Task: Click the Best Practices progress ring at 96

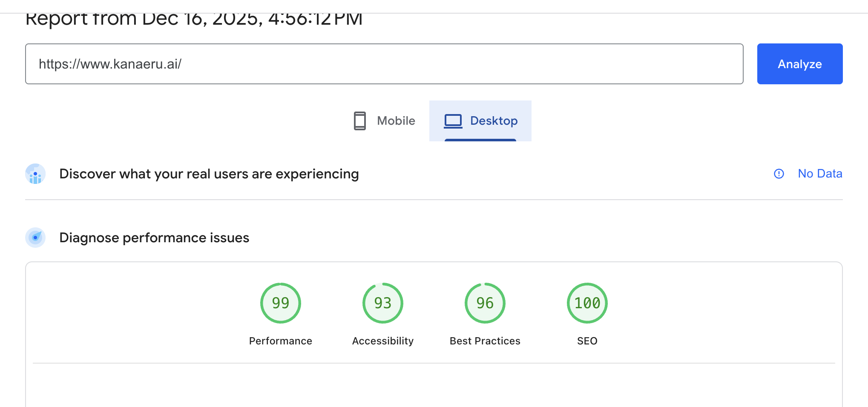Action: (x=485, y=303)
